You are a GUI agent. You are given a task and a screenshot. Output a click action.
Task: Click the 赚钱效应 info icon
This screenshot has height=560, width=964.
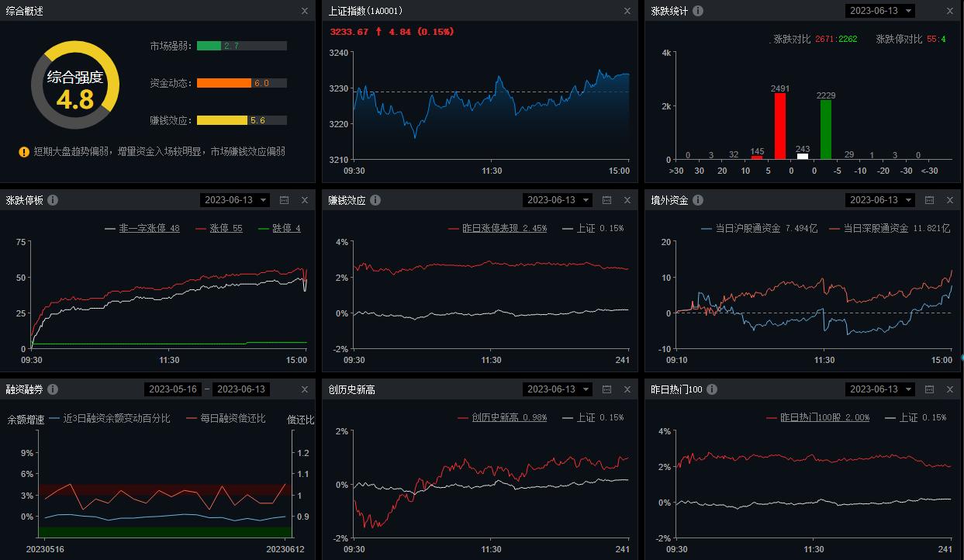375,200
